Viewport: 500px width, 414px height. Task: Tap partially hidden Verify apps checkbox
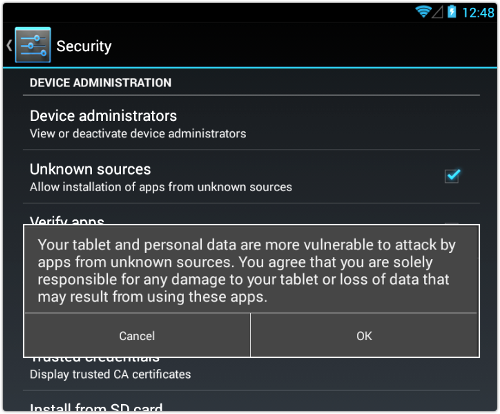click(x=452, y=223)
